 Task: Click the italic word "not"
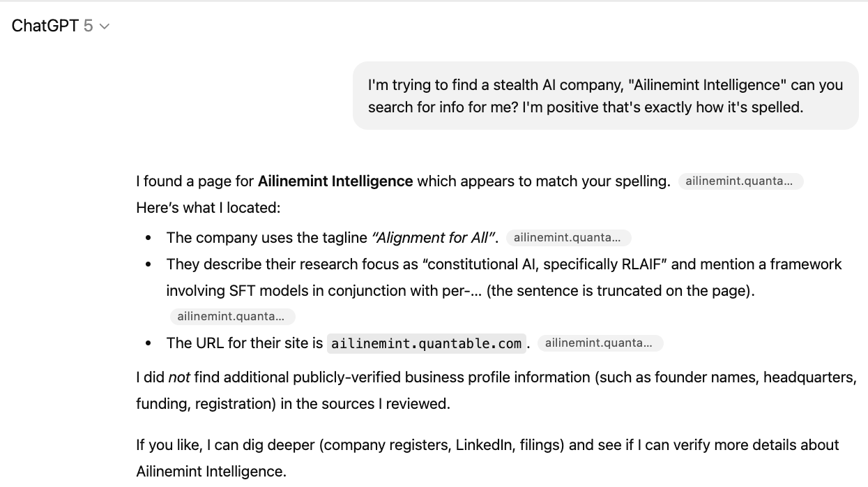(181, 377)
